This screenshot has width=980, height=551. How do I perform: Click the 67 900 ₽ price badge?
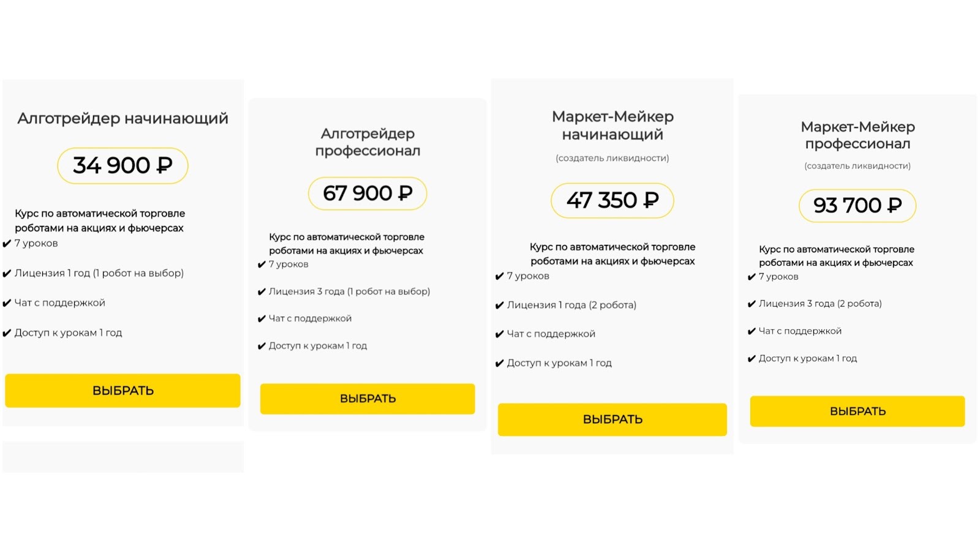click(367, 193)
